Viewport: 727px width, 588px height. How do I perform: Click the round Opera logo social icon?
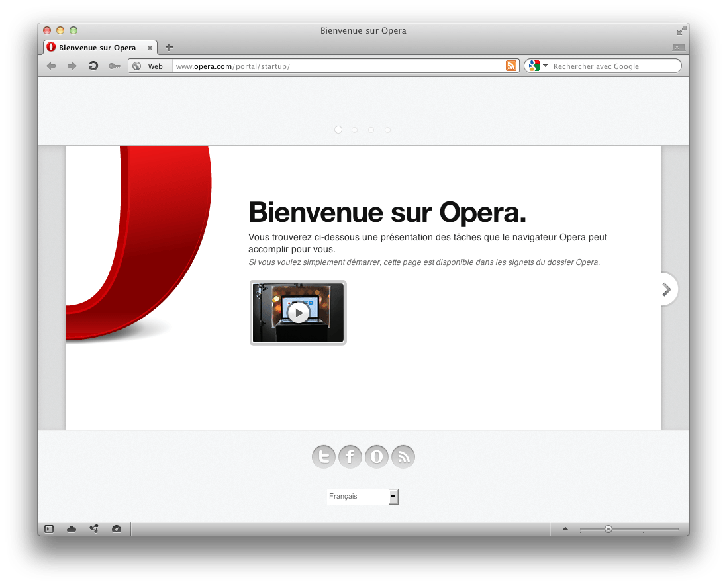coord(377,457)
